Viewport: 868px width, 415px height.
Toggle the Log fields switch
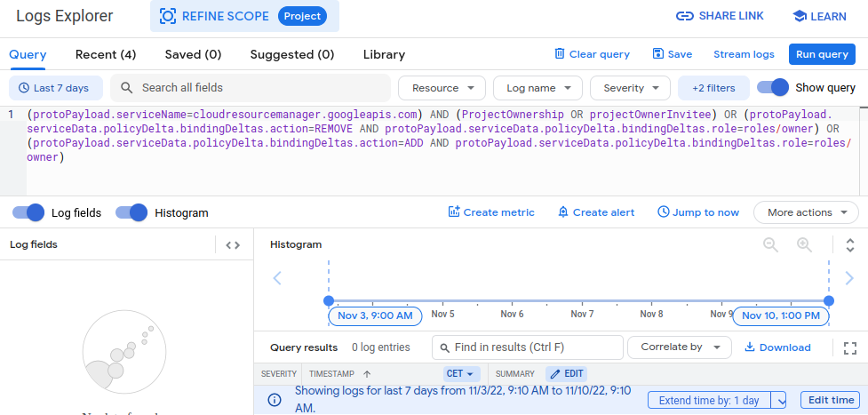click(x=28, y=212)
